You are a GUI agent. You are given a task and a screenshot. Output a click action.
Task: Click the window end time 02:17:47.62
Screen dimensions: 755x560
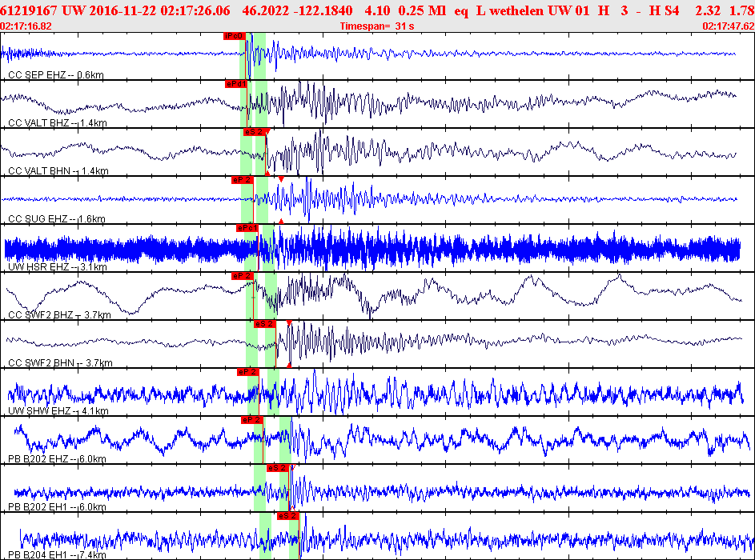coord(729,26)
